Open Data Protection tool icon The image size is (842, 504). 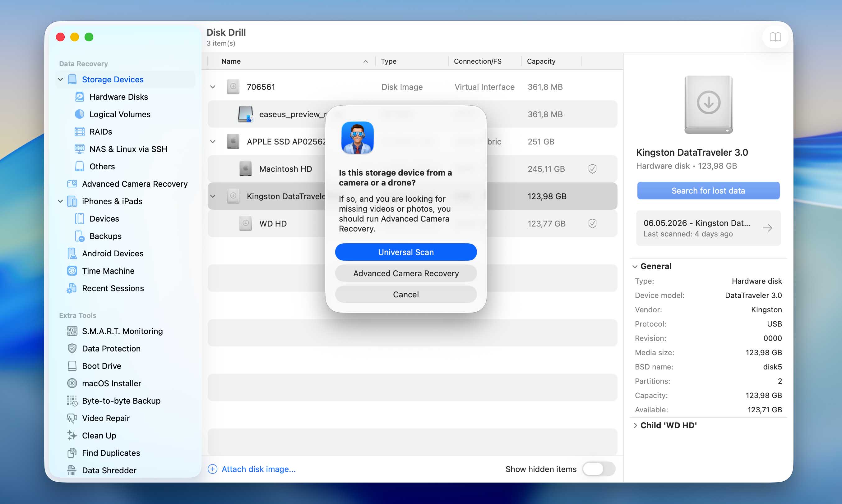pyautogui.click(x=72, y=348)
